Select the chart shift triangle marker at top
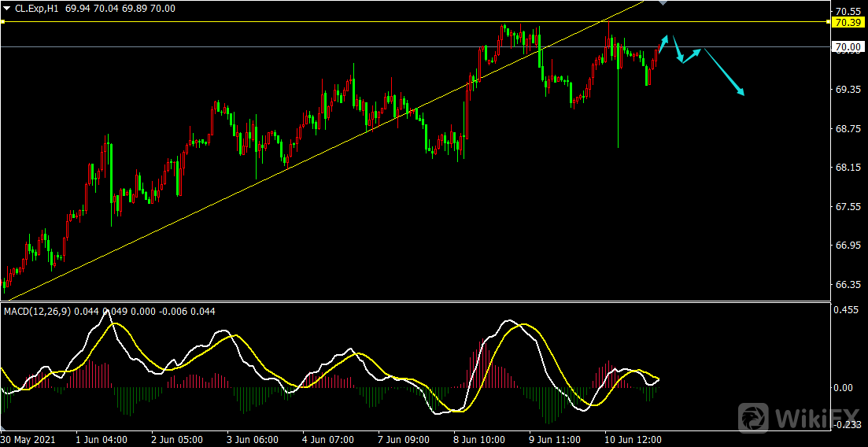 (663, 3)
